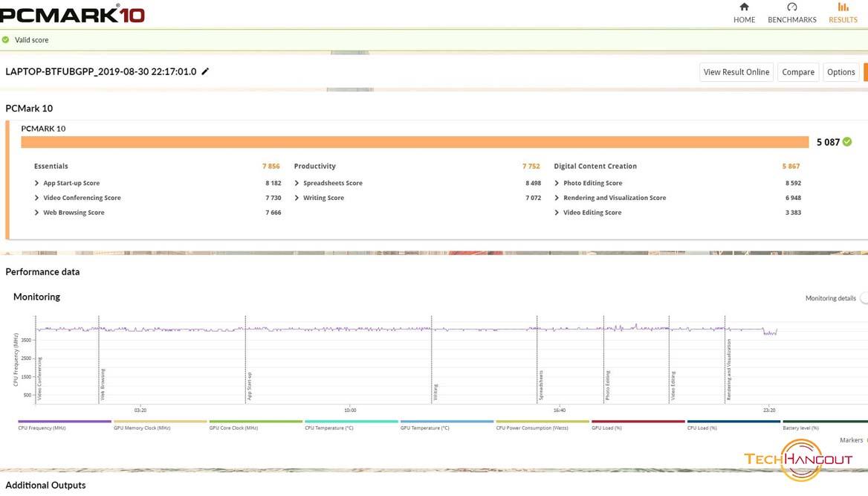Click View Result Online button
Image resolution: width=868 pixels, height=496 pixels.
pyautogui.click(x=736, y=72)
